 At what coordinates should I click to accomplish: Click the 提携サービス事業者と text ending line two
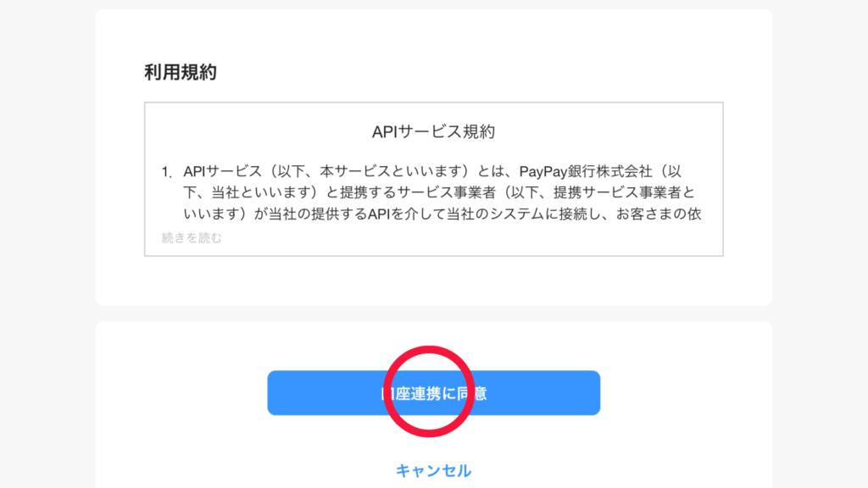(624, 192)
